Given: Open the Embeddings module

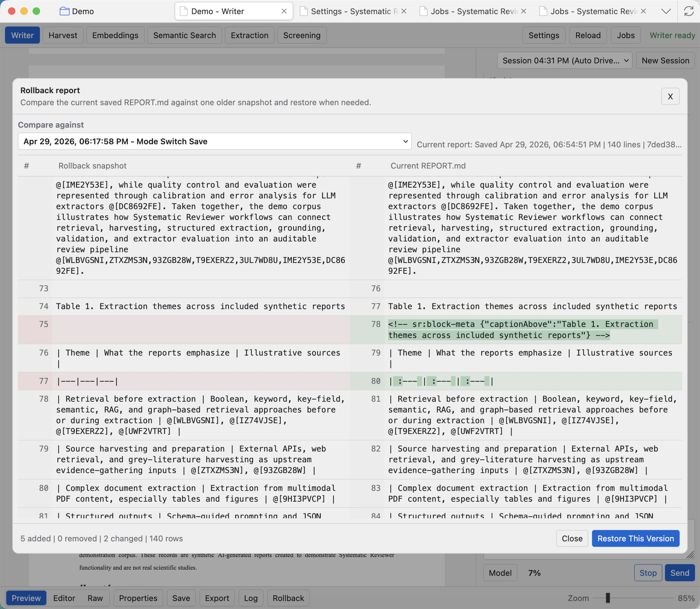Looking at the screenshot, I should 115,35.
